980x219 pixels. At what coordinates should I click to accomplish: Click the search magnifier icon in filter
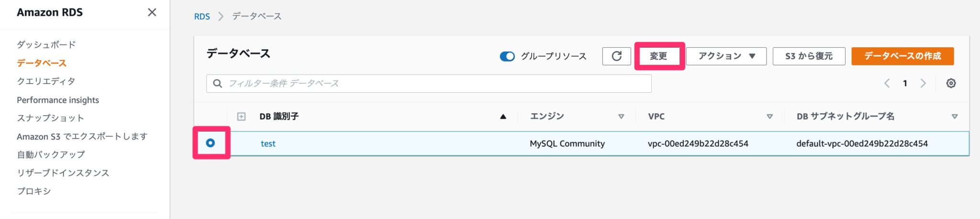coord(217,83)
